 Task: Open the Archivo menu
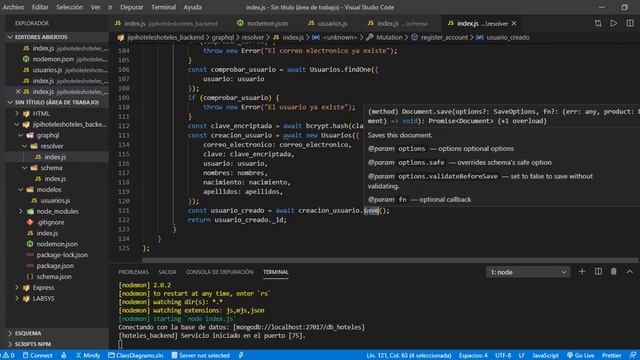tap(13, 7)
